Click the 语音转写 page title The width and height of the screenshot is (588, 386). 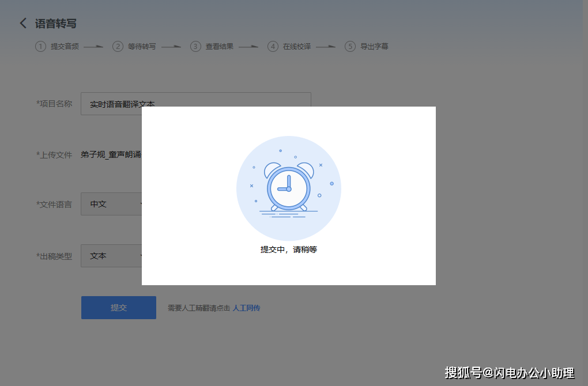[x=56, y=24]
